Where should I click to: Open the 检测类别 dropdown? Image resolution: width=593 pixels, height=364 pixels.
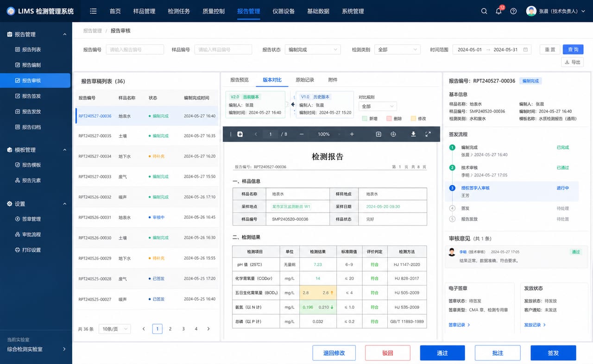click(397, 50)
